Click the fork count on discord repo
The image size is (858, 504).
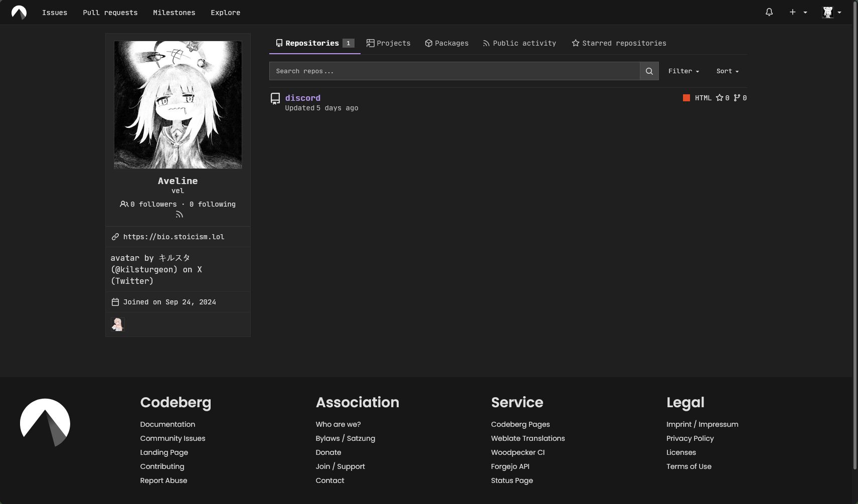(x=740, y=98)
